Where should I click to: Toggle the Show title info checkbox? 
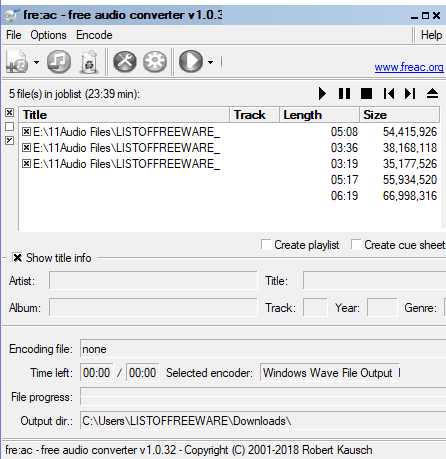17,258
